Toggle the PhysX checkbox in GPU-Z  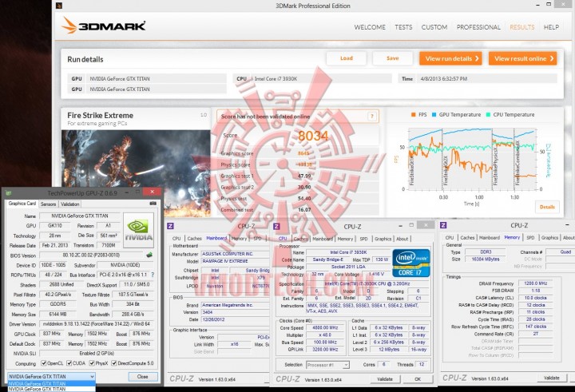(x=92, y=363)
